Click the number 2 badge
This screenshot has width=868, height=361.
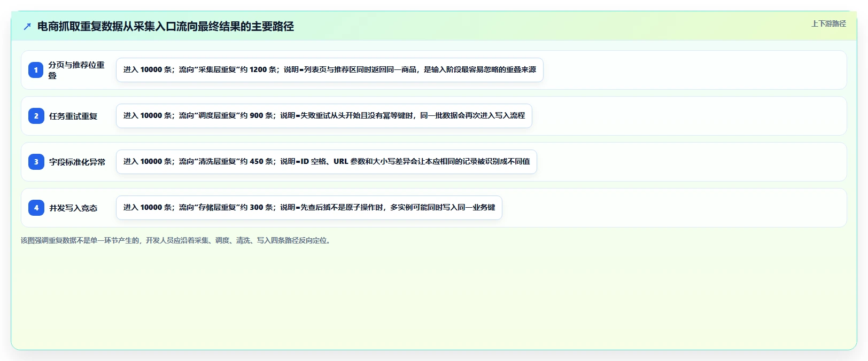click(x=36, y=116)
